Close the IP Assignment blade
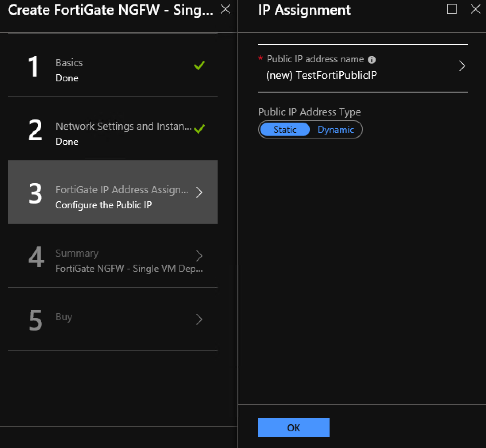The image size is (486, 448). coord(475,9)
